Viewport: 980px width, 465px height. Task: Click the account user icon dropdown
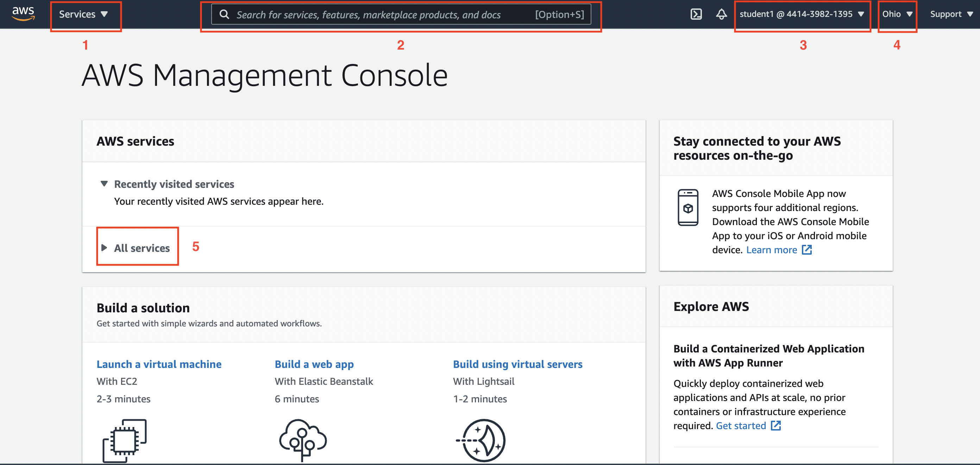(x=803, y=14)
